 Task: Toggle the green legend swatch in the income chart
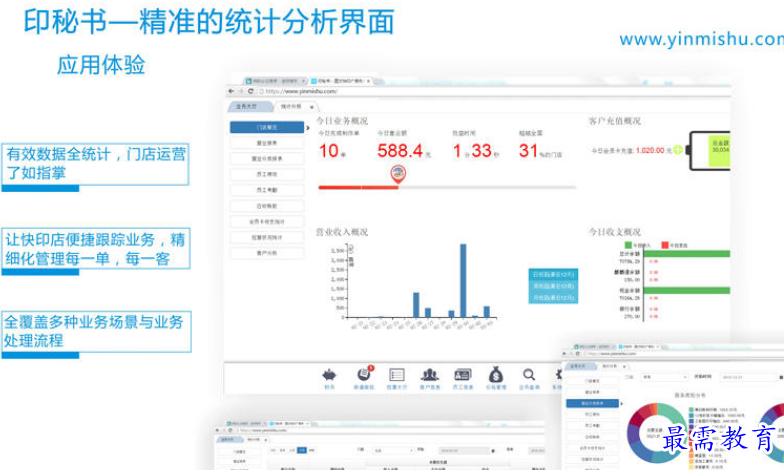pos(628,245)
